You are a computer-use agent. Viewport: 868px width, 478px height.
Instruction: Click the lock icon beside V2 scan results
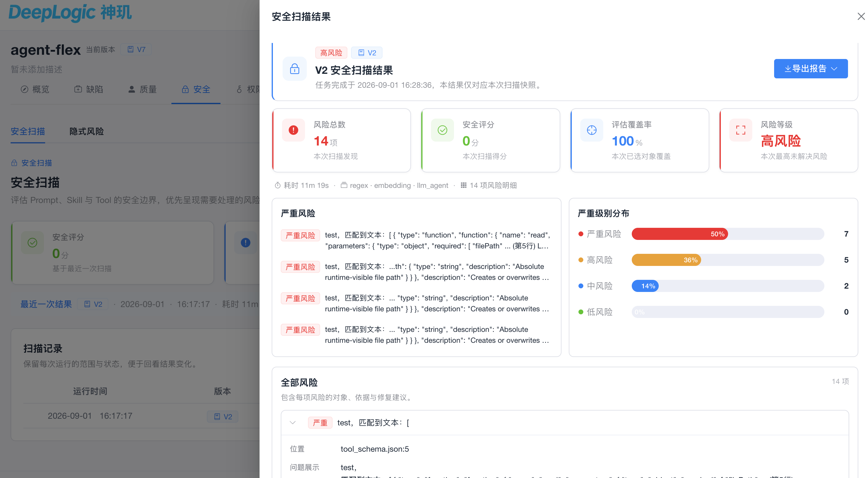coord(294,69)
